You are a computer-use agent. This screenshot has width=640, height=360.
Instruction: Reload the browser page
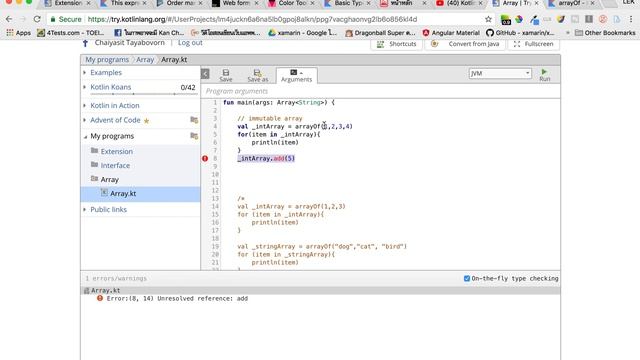pyautogui.click(x=37, y=19)
